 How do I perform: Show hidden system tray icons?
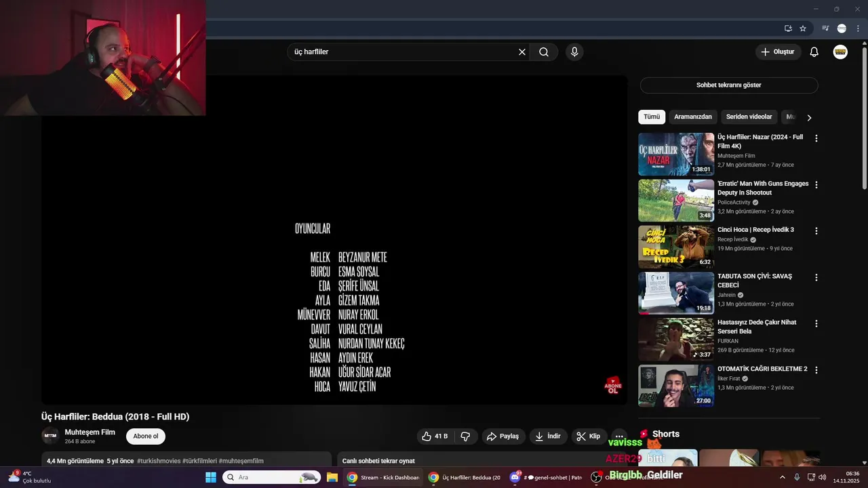click(x=783, y=477)
